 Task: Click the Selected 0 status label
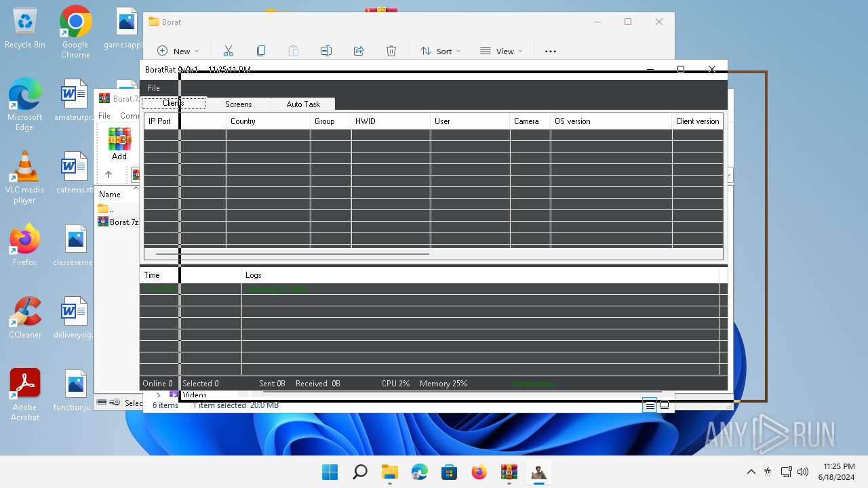[201, 384]
